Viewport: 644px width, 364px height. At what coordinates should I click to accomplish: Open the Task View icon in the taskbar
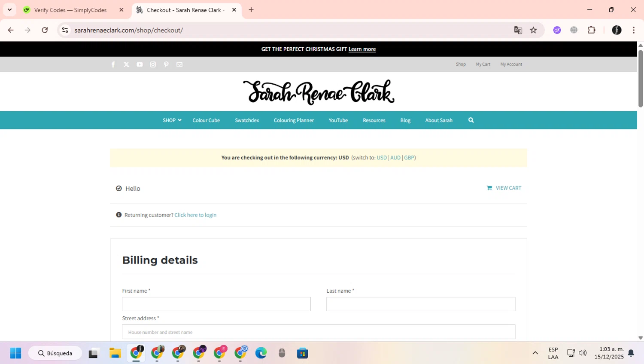coord(93,353)
